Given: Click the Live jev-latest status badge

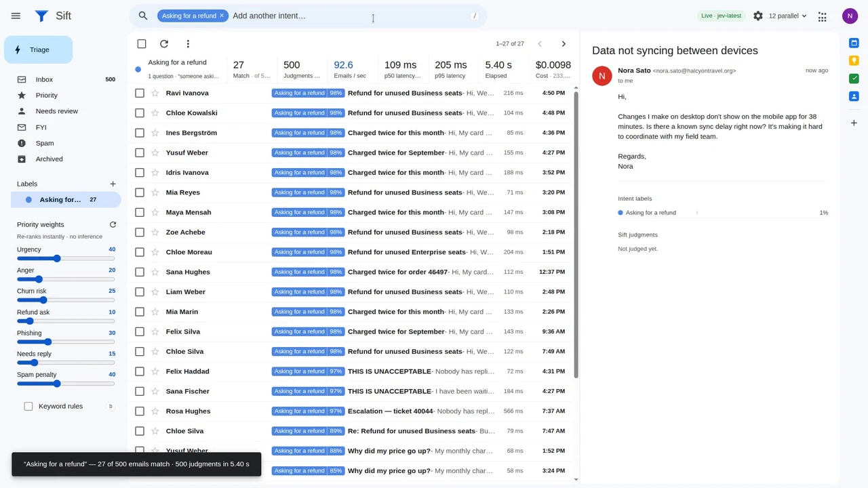Looking at the screenshot, I should click(x=721, y=16).
